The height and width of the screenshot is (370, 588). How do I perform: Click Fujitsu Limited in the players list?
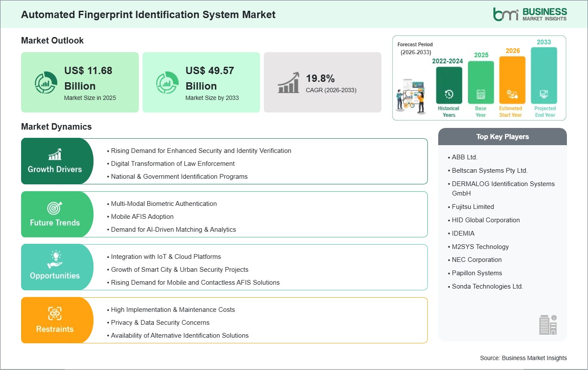[473, 207]
